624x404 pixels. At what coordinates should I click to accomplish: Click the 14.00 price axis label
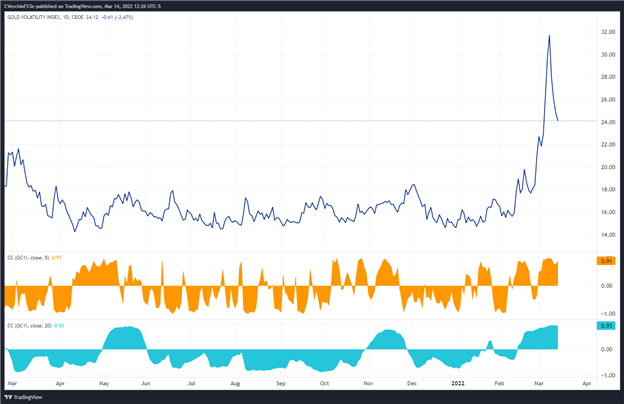point(608,235)
